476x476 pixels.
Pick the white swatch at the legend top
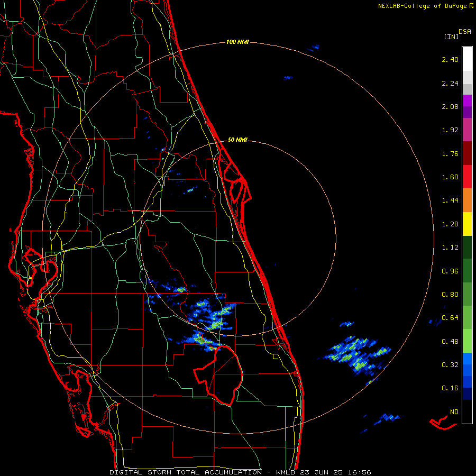coord(467,59)
